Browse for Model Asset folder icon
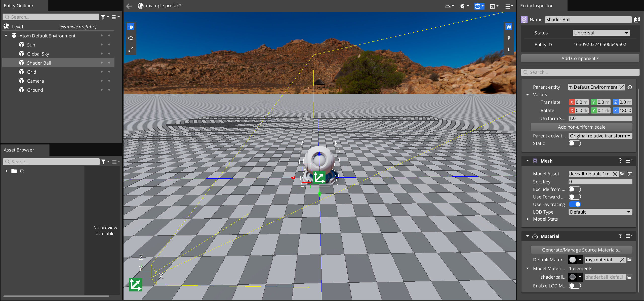The image size is (644, 301). (x=622, y=174)
